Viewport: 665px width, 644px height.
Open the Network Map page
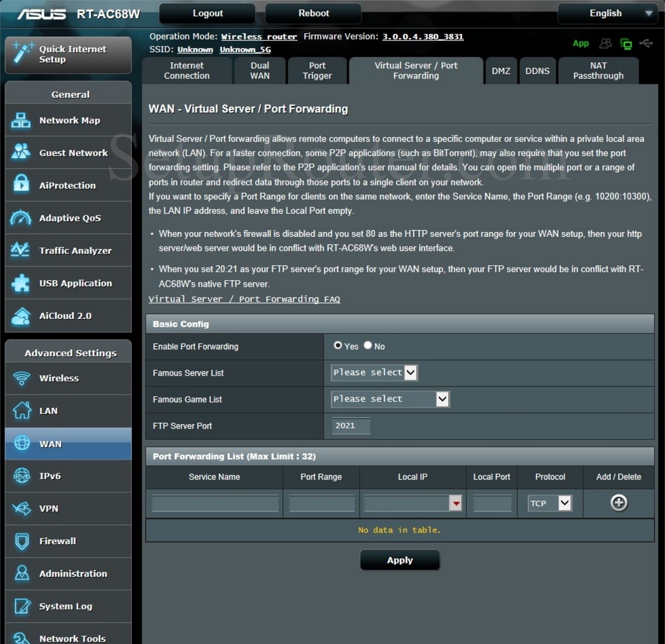click(x=68, y=120)
